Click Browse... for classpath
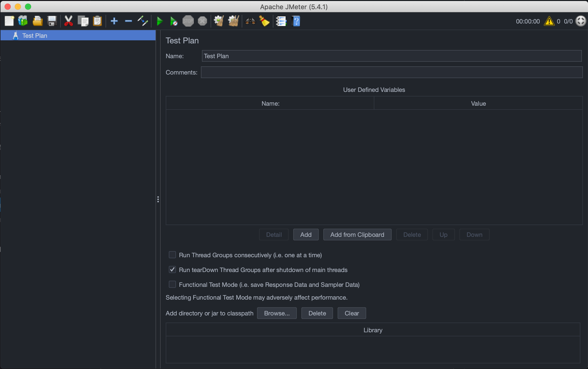Screen dimensions: 588x369 tap(277, 313)
